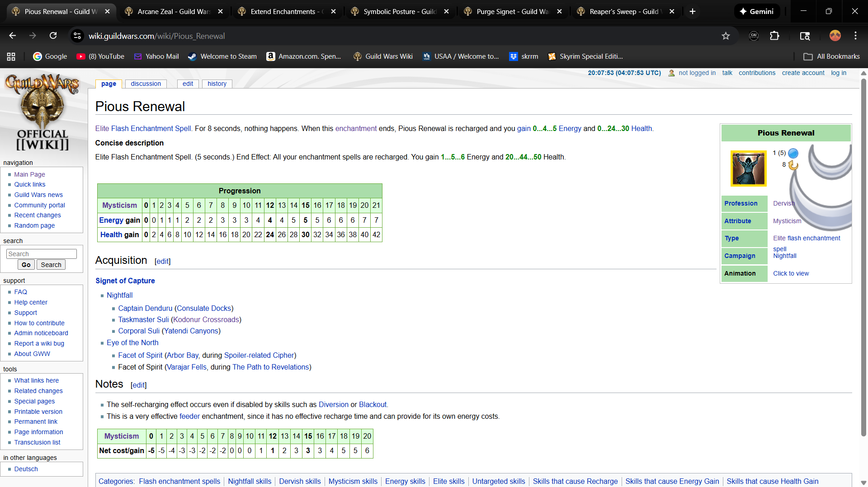Open the Welcome to Steam bookmark
The image size is (868, 487).
(x=222, y=56)
